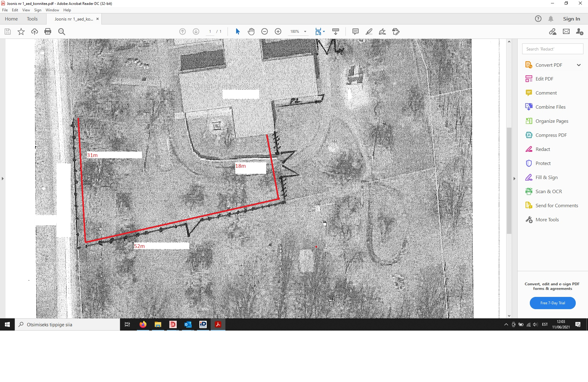Click the vertical document scrollbar
588x382 pixels.
509,181
